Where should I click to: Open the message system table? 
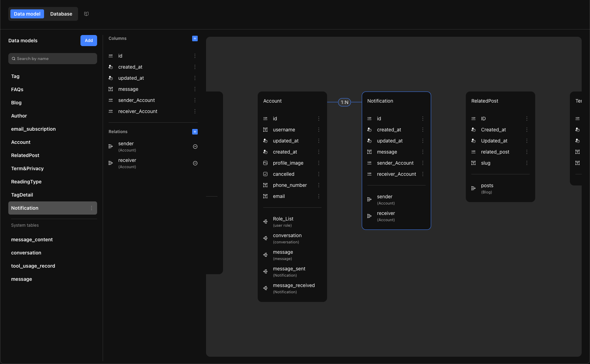pyautogui.click(x=53, y=279)
